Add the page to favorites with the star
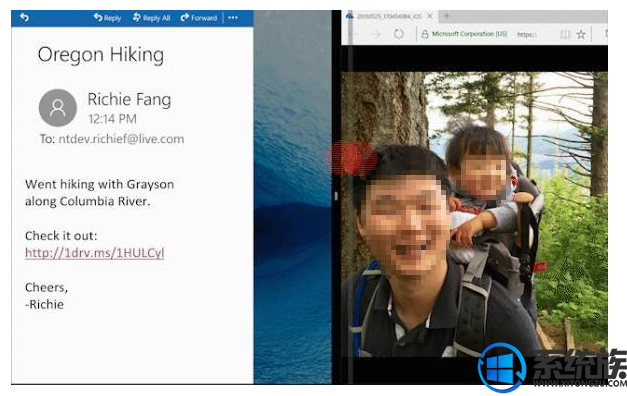 click(x=581, y=34)
